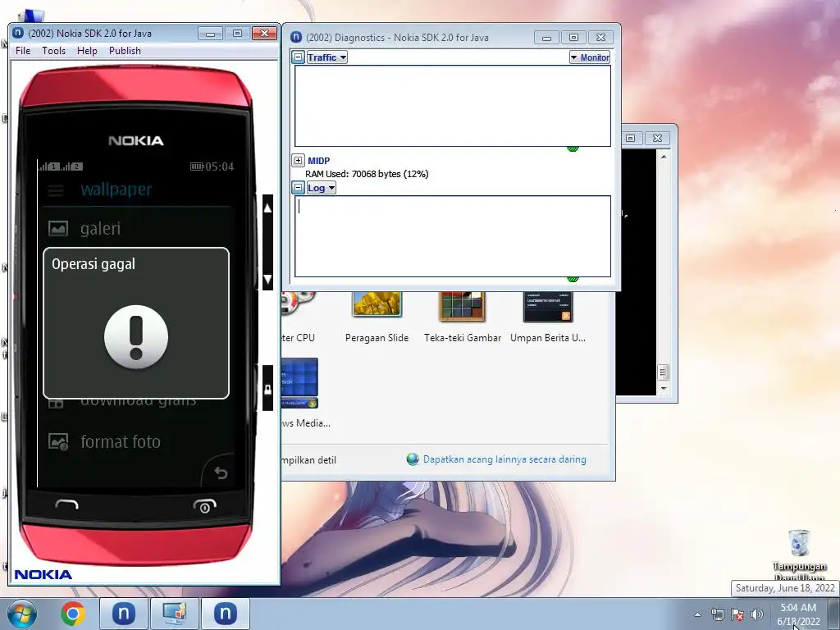This screenshot has height=630, width=840.
Task: Click the console window scrollbar thumb
Action: pyautogui.click(x=663, y=372)
